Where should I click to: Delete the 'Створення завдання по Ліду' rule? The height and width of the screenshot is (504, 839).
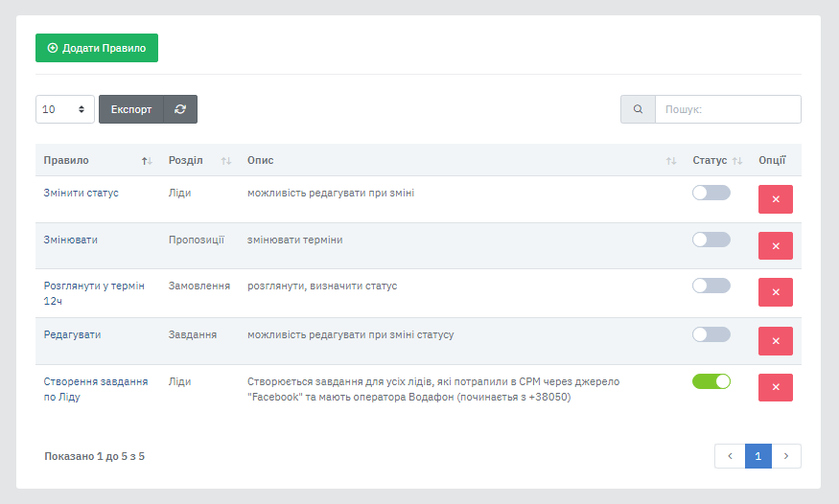click(775, 387)
